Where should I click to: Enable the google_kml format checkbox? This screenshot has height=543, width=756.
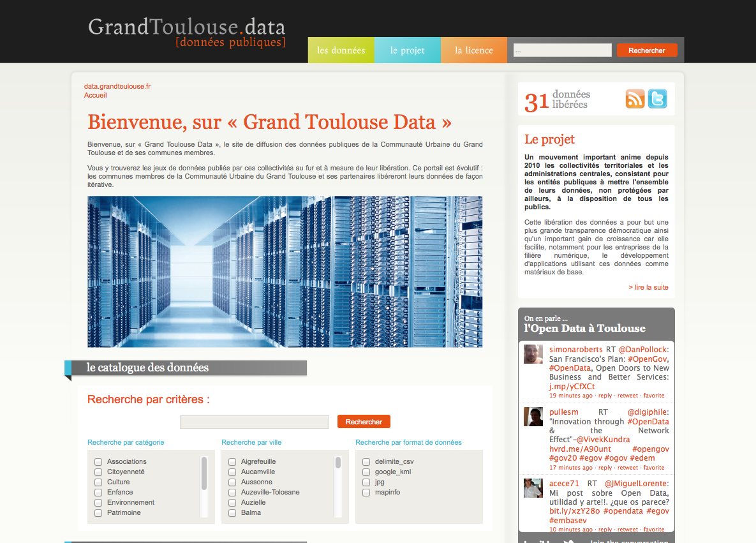[x=366, y=472]
